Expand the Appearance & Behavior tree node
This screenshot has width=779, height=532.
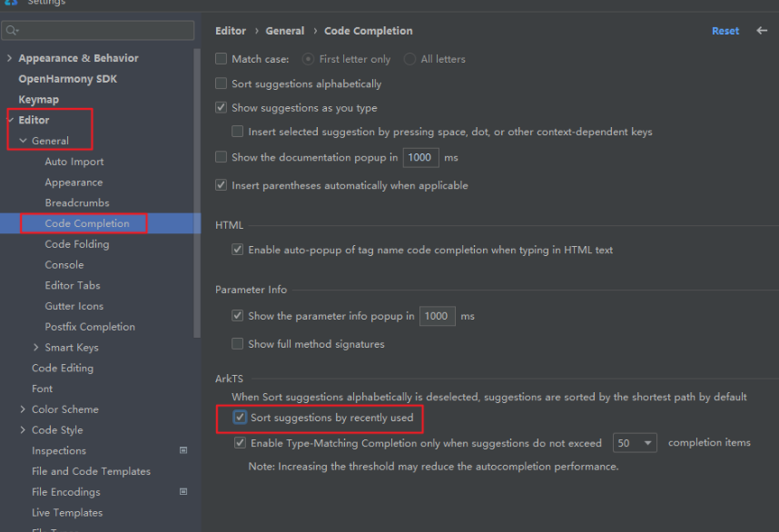click(x=9, y=58)
